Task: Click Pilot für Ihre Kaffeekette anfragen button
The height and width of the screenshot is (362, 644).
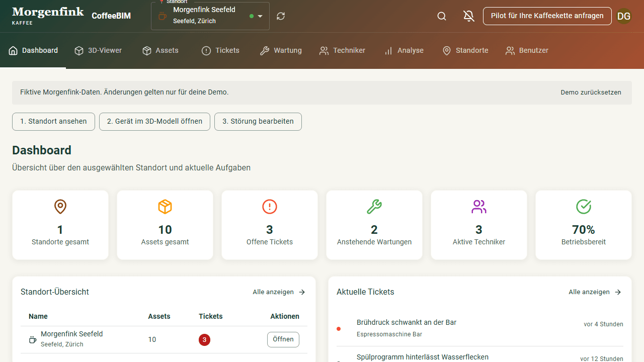Action: (x=547, y=16)
